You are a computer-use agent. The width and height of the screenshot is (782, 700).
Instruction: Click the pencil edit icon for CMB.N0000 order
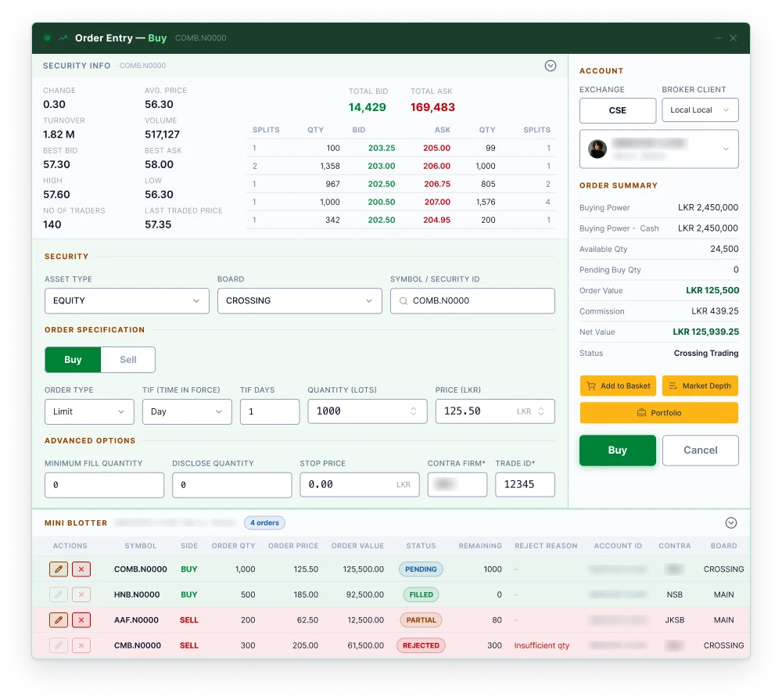coord(59,645)
